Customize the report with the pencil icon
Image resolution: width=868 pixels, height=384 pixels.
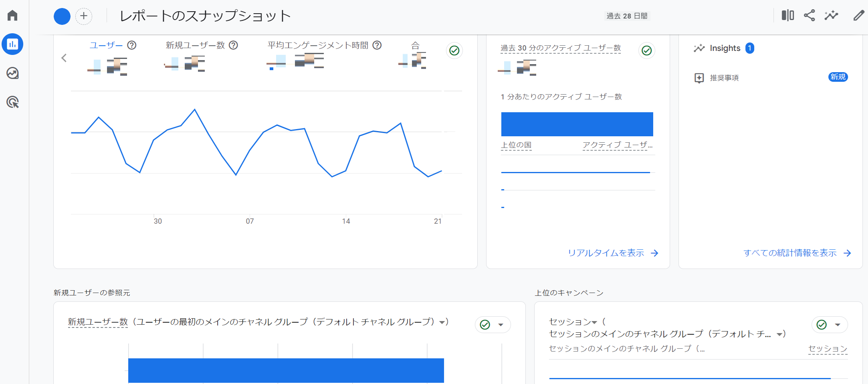point(858,16)
